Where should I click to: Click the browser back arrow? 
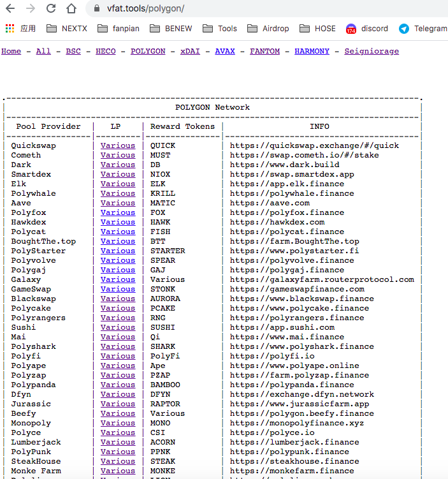pyautogui.click(x=10, y=8)
